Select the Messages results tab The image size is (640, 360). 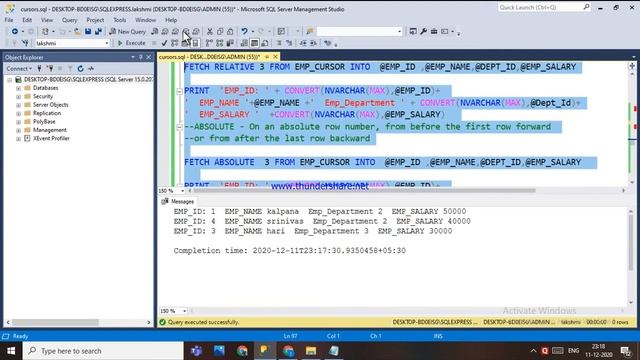tap(178, 202)
